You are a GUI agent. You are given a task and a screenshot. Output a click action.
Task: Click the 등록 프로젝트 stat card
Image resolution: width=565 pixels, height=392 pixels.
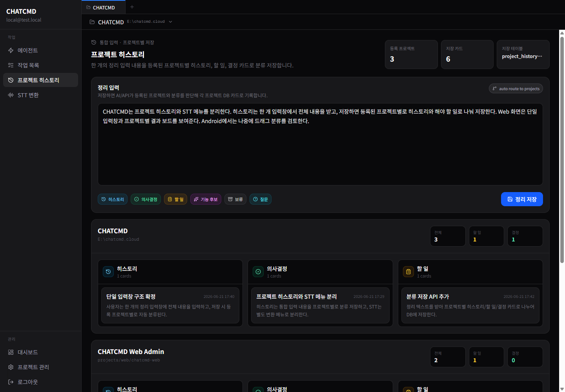[x=411, y=54]
